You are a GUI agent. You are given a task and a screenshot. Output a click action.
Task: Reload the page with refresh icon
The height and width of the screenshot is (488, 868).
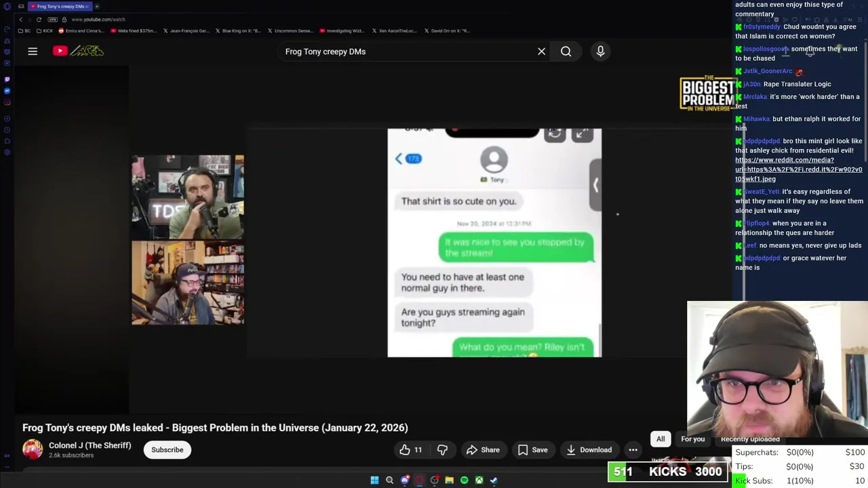click(39, 19)
